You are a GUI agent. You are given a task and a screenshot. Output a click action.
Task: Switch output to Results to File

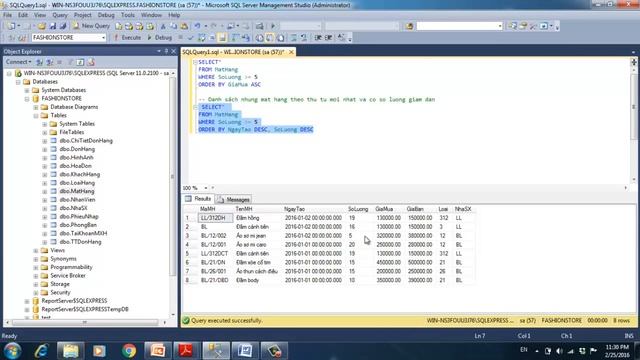click(x=280, y=38)
